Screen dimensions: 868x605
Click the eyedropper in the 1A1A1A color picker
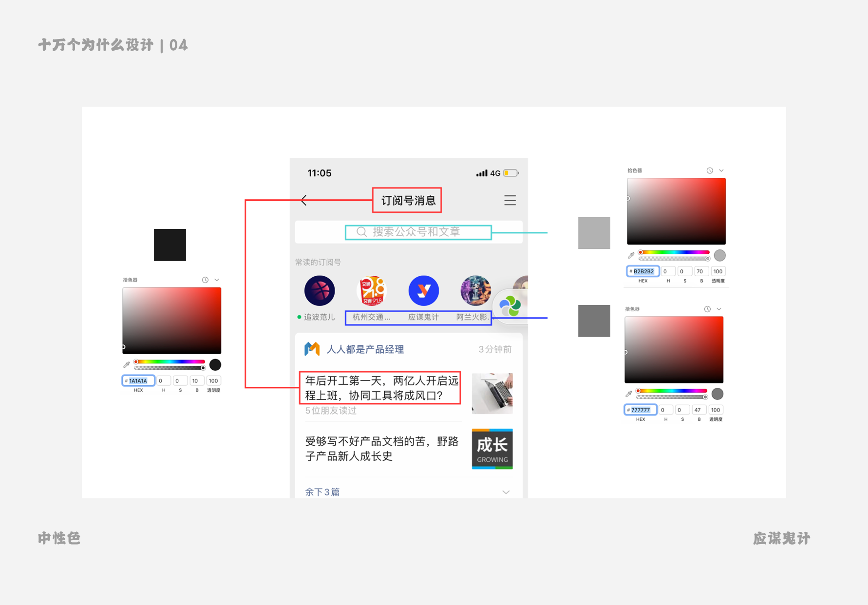127,364
